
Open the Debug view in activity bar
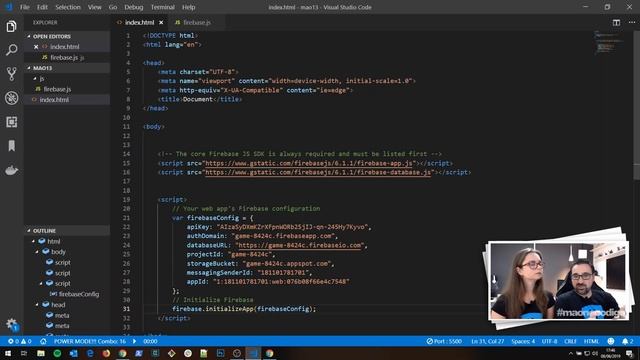tap(11, 98)
